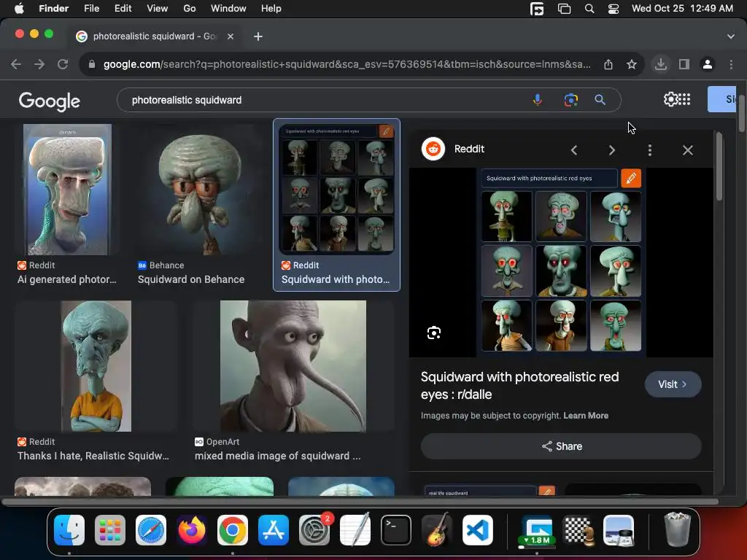Click the preview panel scrollbar

[719, 167]
